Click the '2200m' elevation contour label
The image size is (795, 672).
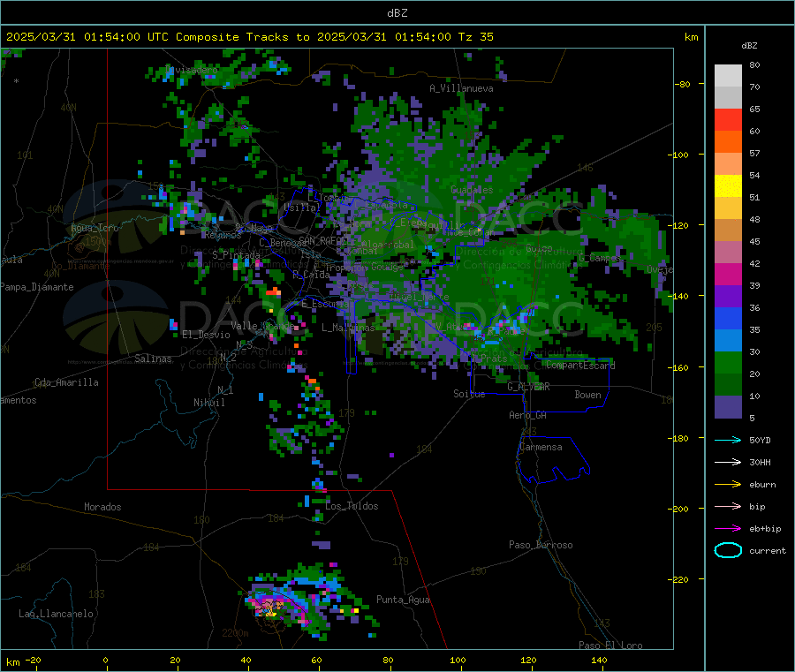[235, 633]
